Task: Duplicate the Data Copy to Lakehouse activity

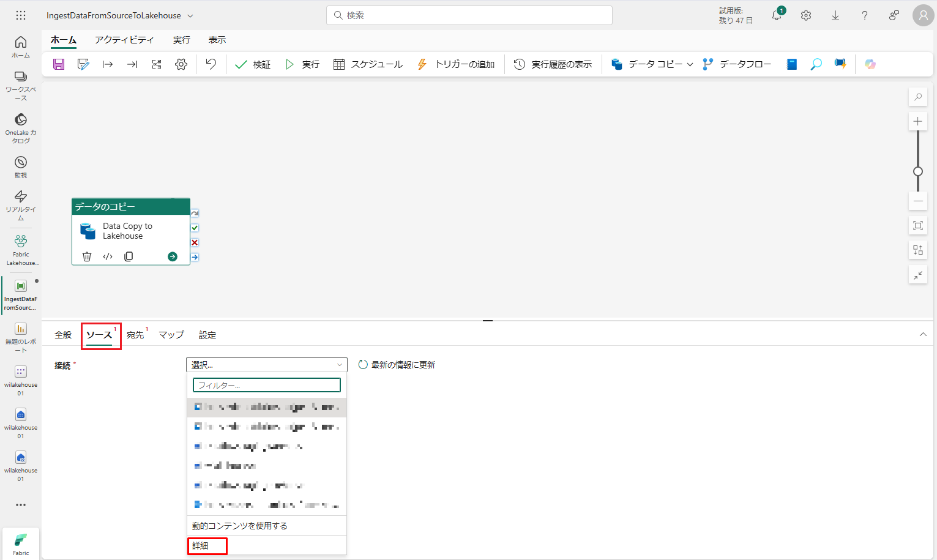Action: pyautogui.click(x=129, y=256)
